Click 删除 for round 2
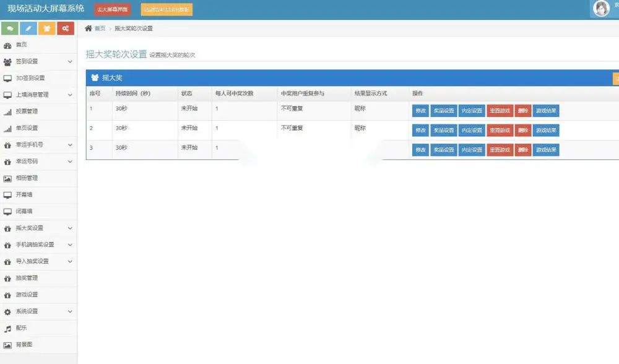619x364 pixels. [523, 130]
